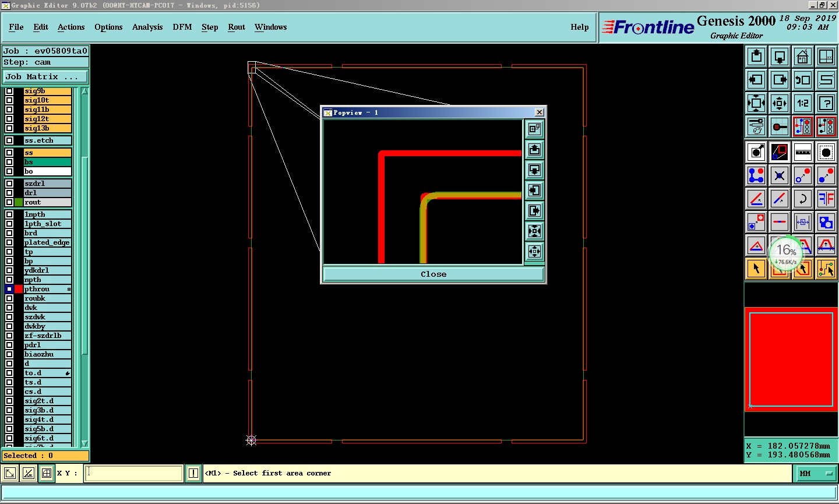Select the overlapping blue shapes tool

[826, 222]
